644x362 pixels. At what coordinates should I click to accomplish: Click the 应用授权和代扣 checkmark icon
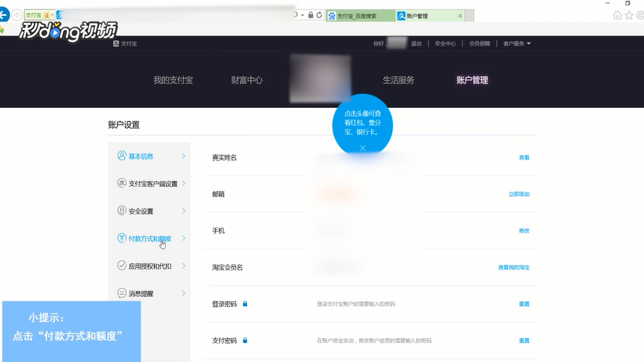pyautogui.click(x=122, y=266)
